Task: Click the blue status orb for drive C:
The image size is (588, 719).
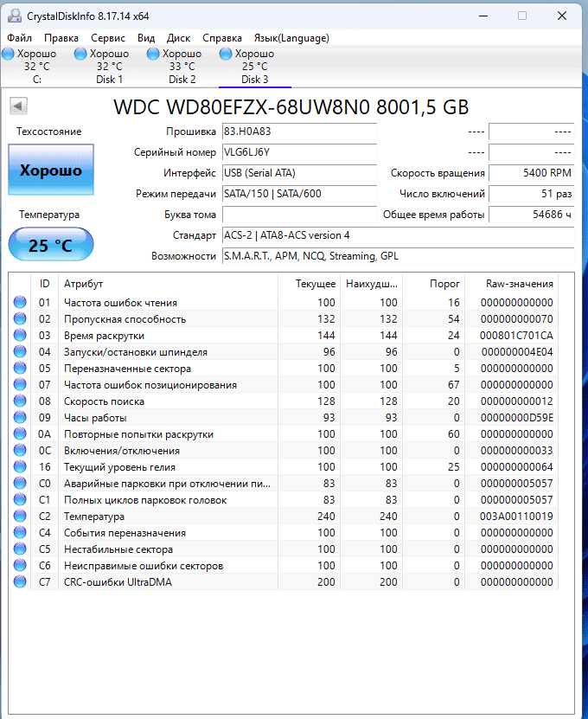Action: [8, 54]
